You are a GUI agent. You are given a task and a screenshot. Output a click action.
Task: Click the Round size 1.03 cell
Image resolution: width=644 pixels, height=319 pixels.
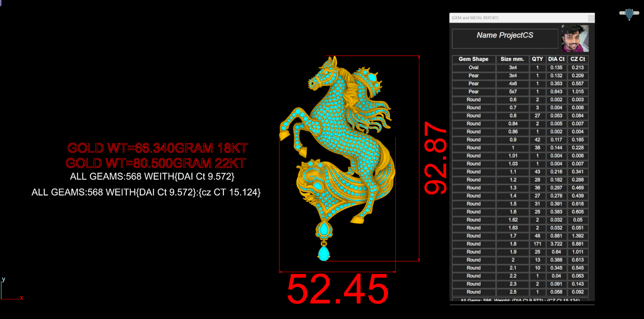point(513,164)
